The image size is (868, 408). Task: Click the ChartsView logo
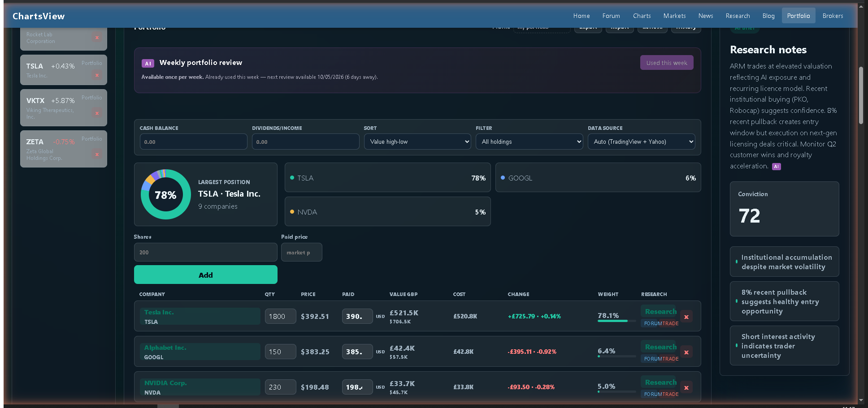[39, 16]
